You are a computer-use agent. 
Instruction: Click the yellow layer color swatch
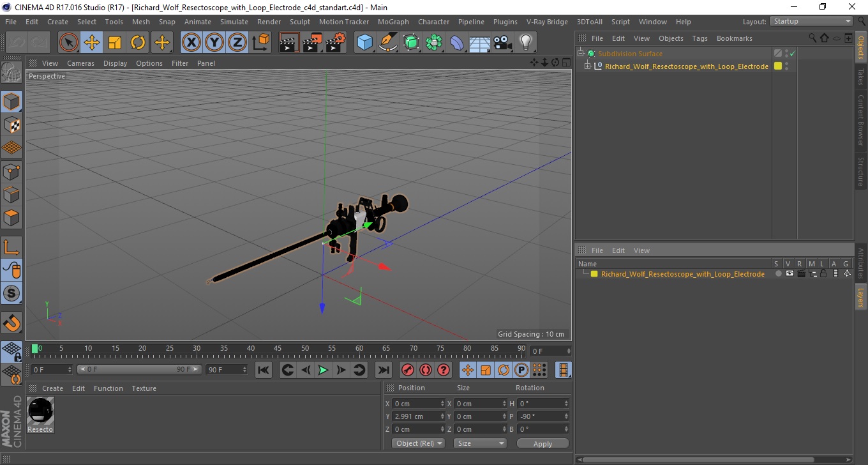tap(594, 274)
